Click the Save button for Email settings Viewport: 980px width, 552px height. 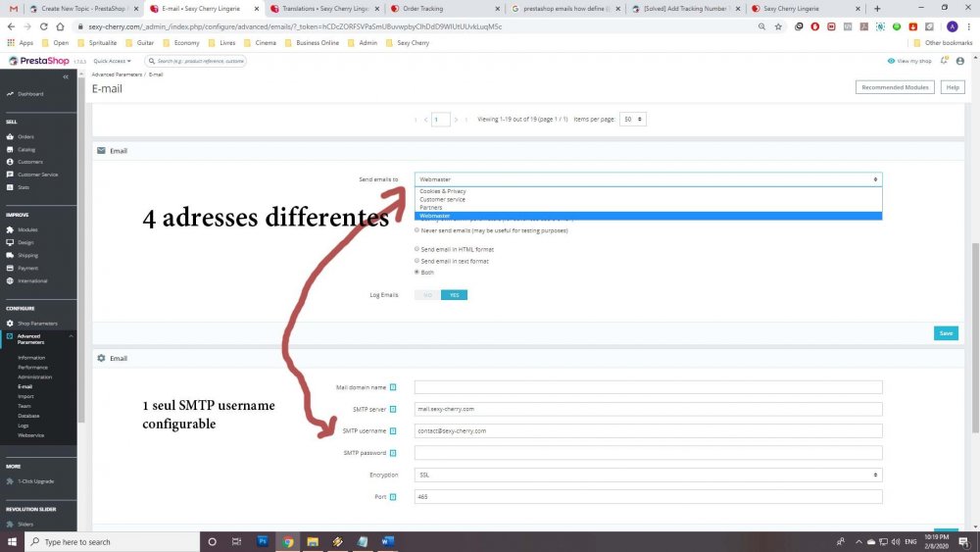tap(946, 333)
